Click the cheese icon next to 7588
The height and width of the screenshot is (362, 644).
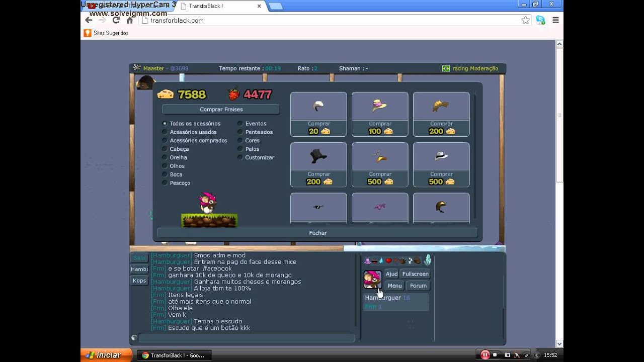(x=166, y=94)
